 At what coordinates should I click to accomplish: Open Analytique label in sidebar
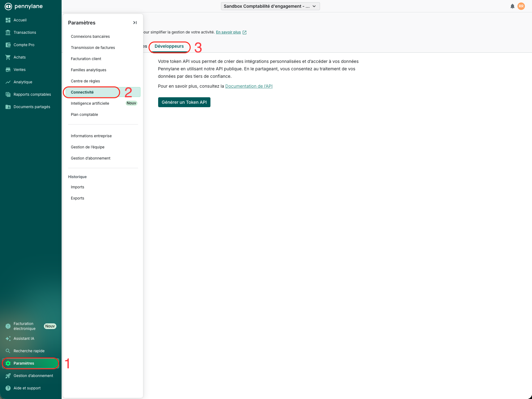pos(23,82)
